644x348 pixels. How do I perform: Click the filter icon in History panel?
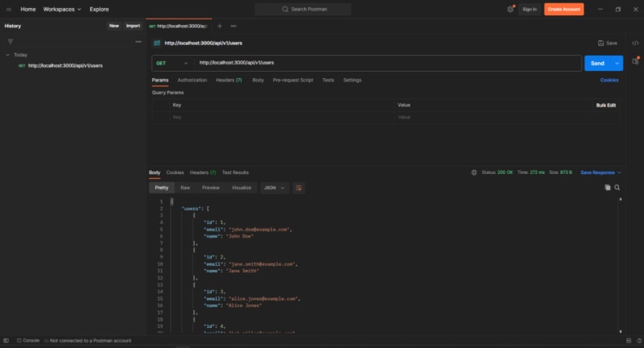click(10, 41)
